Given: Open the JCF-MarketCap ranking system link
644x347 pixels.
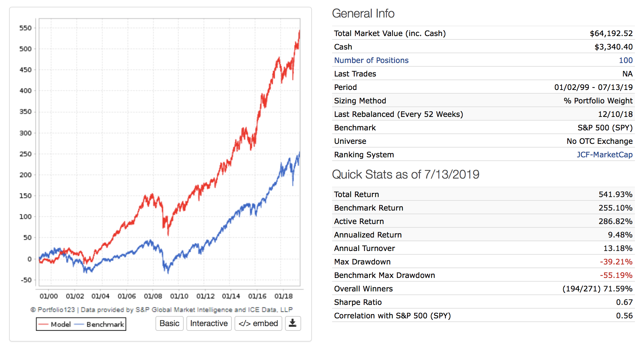Looking at the screenshot, I should click(604, 155).
